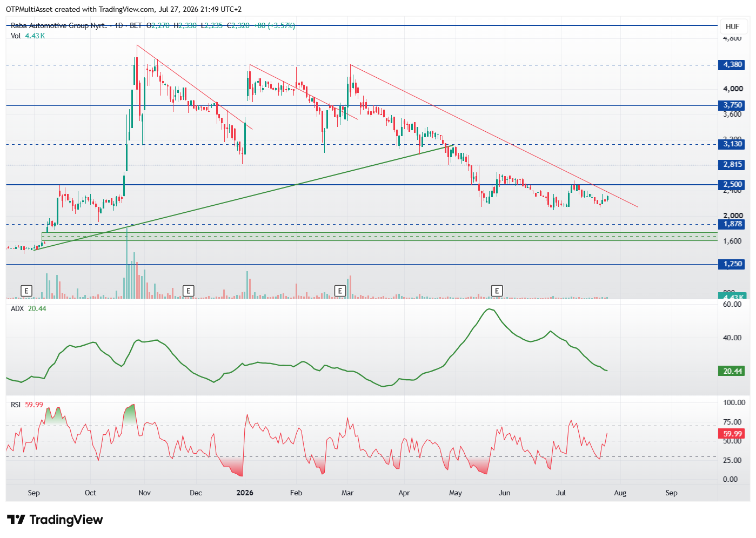756x538 pixels.
Task: Click the earnings E marker near December
Action: click(x=188, y=291)
